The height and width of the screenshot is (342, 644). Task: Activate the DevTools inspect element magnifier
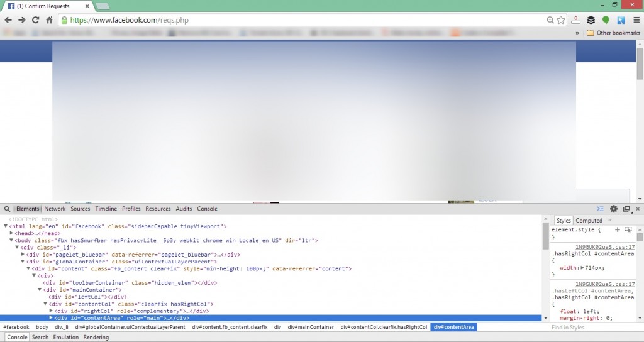(7, 209)
